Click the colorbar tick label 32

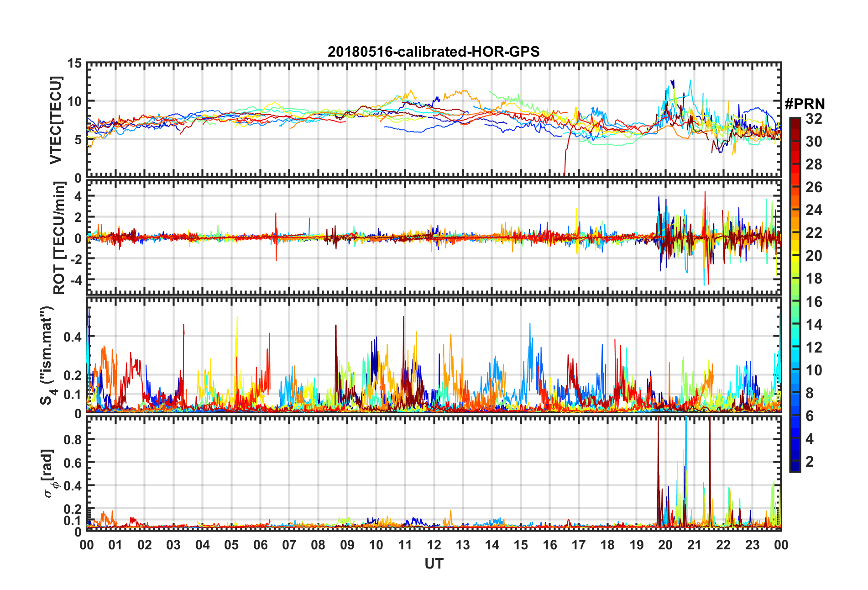tap(814, 119)
